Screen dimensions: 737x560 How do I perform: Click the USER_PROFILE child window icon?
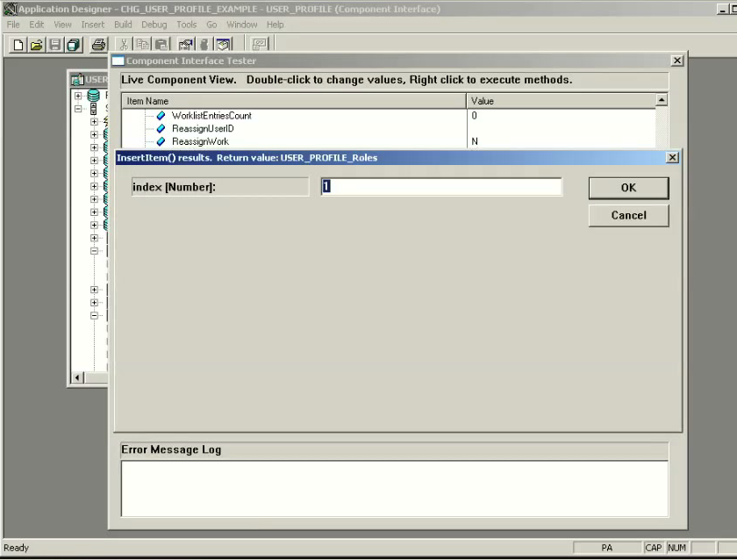coord(77,80)
